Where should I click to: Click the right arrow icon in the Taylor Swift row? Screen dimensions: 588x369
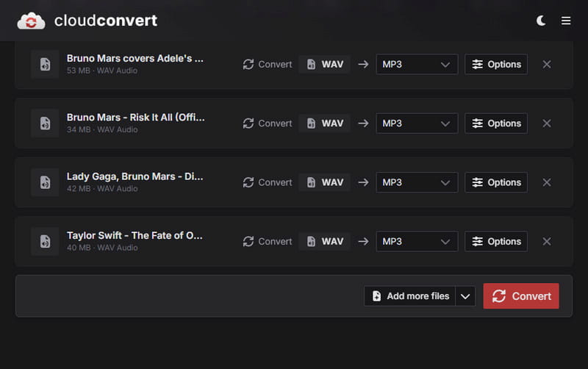coord(363,241)
